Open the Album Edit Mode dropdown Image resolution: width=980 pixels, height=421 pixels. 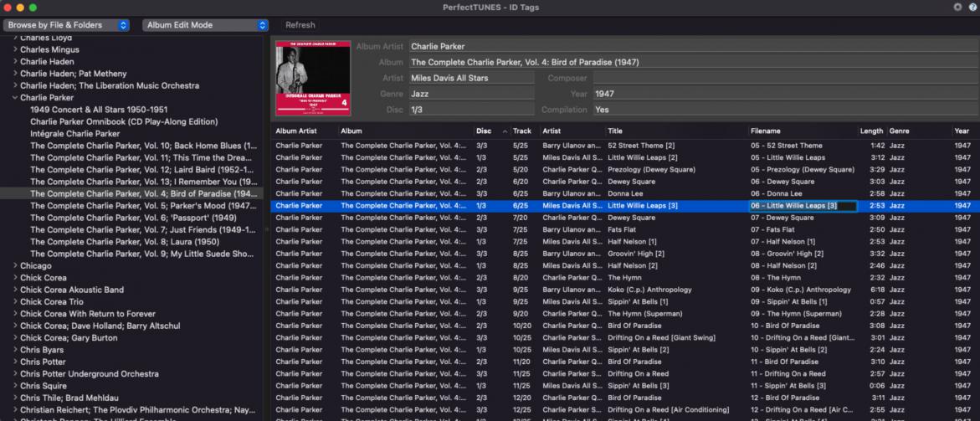(205, 25)
